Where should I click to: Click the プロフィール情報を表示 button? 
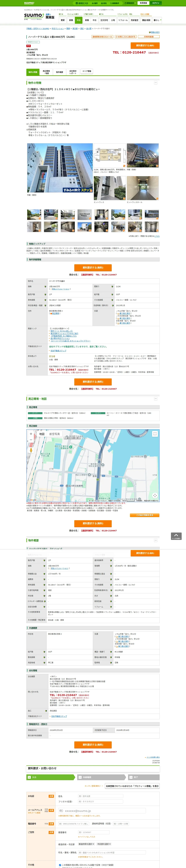pyautogui.click(x=132, y=786)
